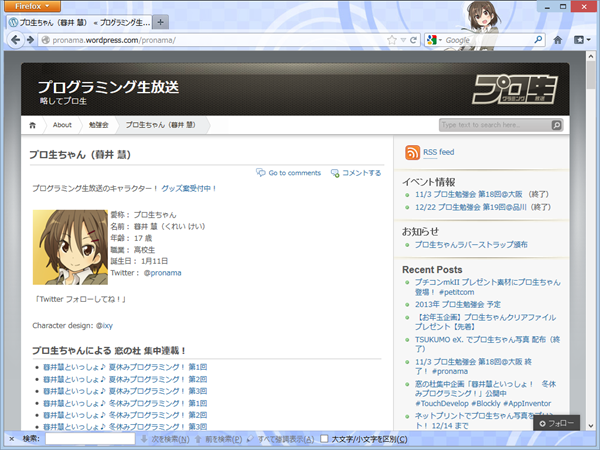
Task: Click the フォロー follow button
Action: (557, 423)
